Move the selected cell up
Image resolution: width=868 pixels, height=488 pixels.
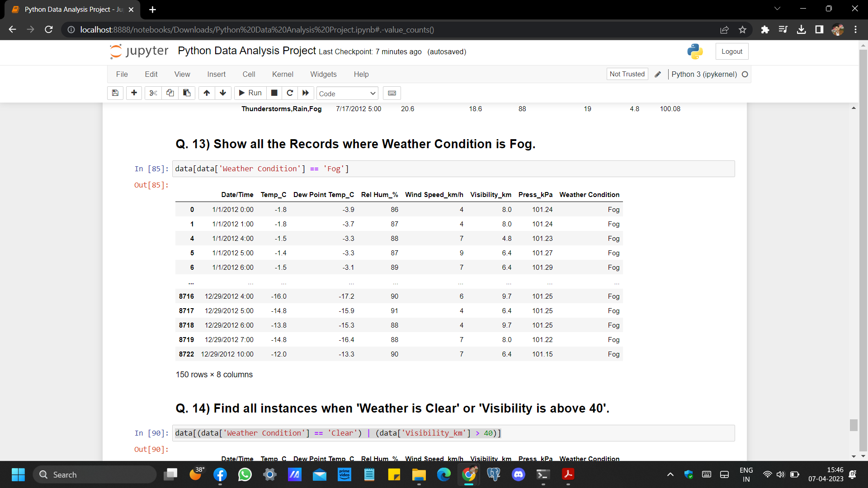click(207, 93)
